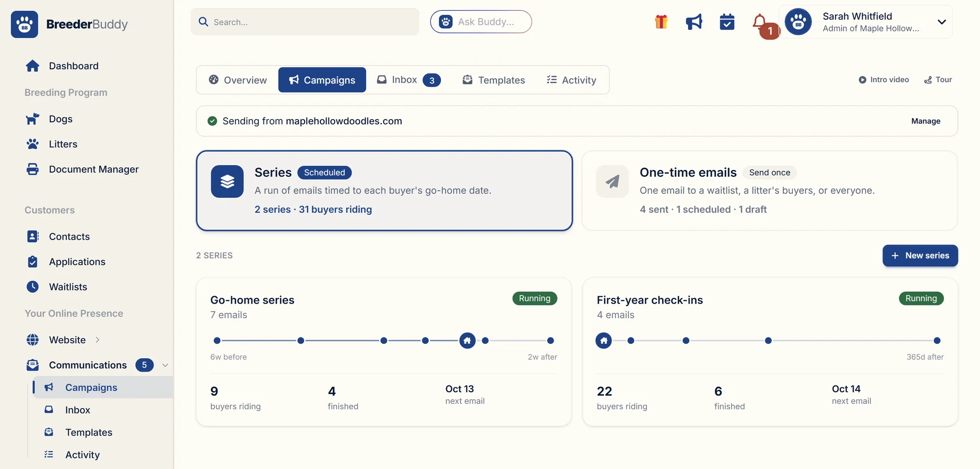The width and height of the screenshot is (980, 469).
Task: Click the Applications clipboard icon
Action: pos(32,261)
